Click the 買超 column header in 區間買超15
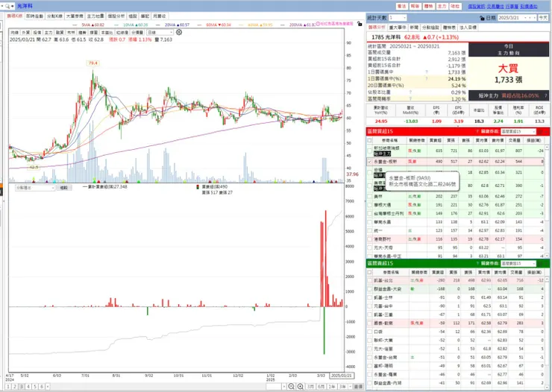The height and width of the screenshot is (392, 552). pyautogui.click(x=436, y=140)
